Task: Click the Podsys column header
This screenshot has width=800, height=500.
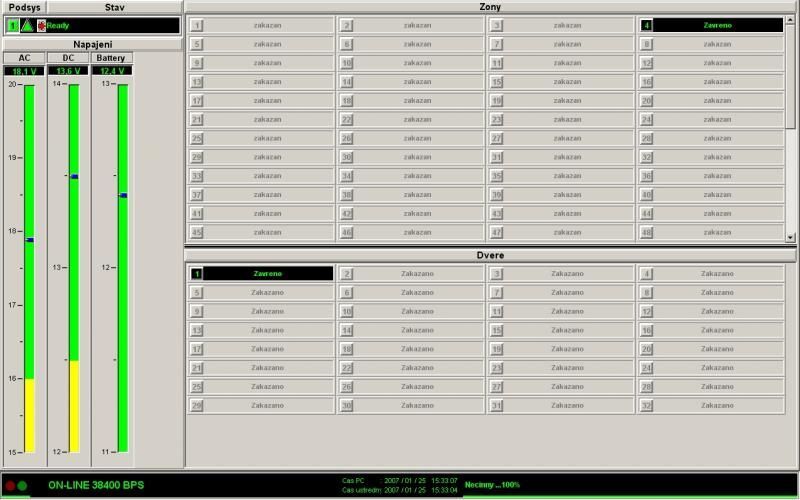Action: pos(23,7)
